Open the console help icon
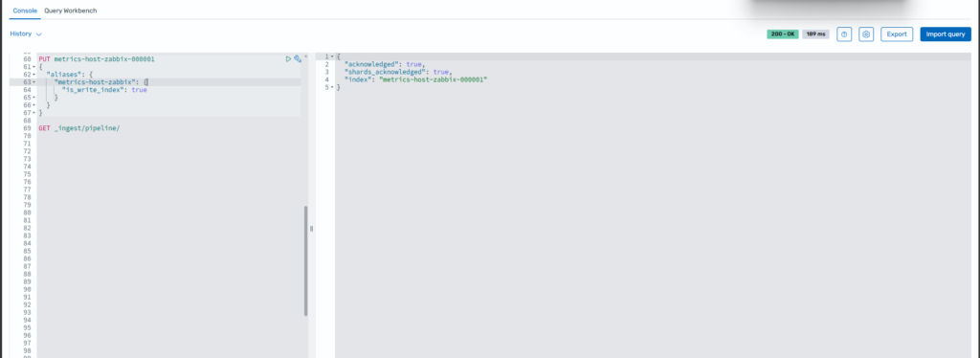Viewport: 980px width, 358px height. pos(844,34)
